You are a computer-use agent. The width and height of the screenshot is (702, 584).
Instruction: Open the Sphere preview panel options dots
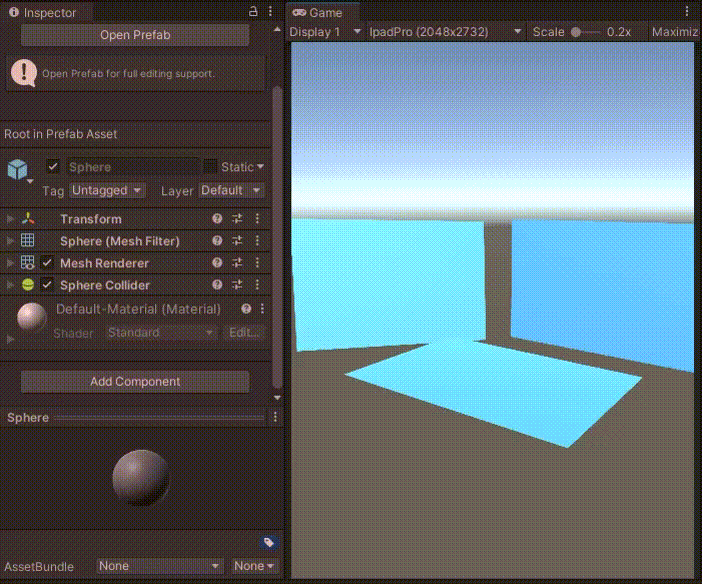[275, 417]
